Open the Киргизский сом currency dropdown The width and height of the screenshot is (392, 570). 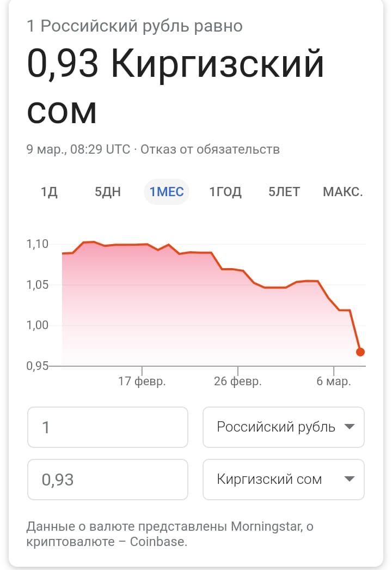283,480
